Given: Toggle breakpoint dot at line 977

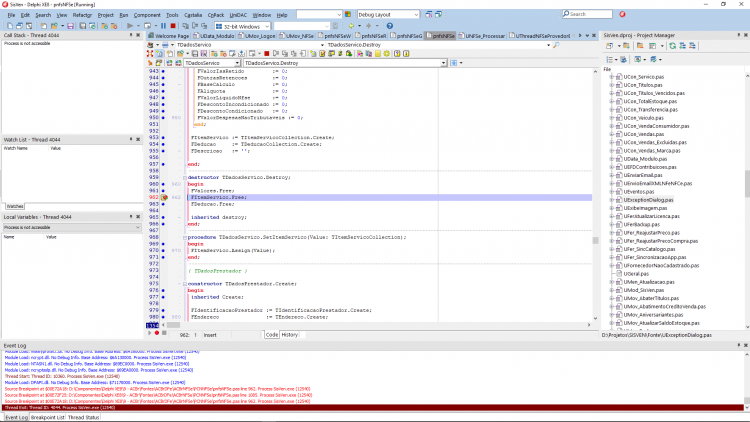Looking at the screenshot, I should coord(163,297).
